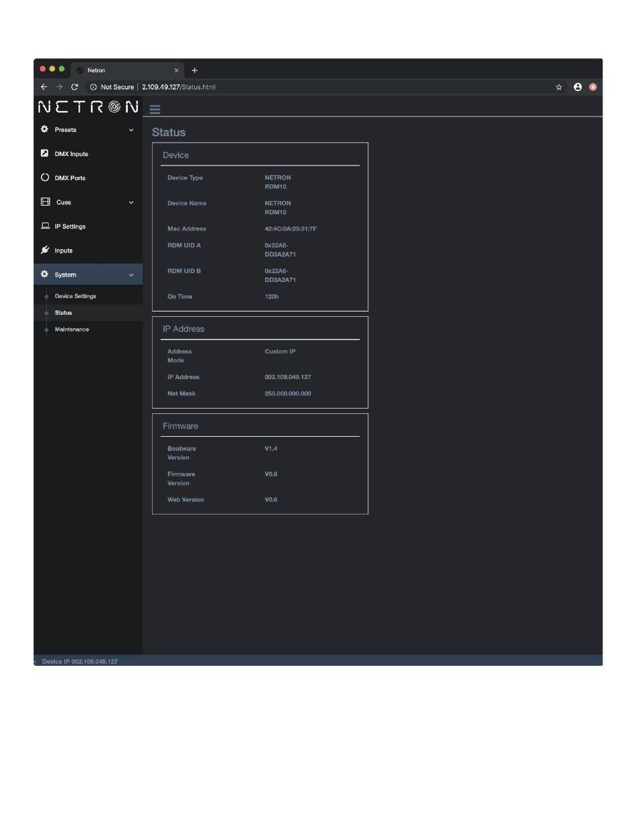The image size is (636, 840).
Task: Click the Inputs plug icon
Action: [x=45, y=250]
